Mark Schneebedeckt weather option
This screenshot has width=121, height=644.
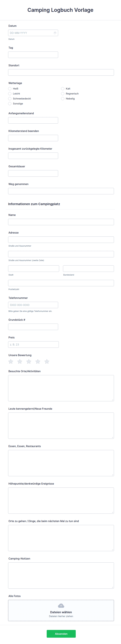10,99
